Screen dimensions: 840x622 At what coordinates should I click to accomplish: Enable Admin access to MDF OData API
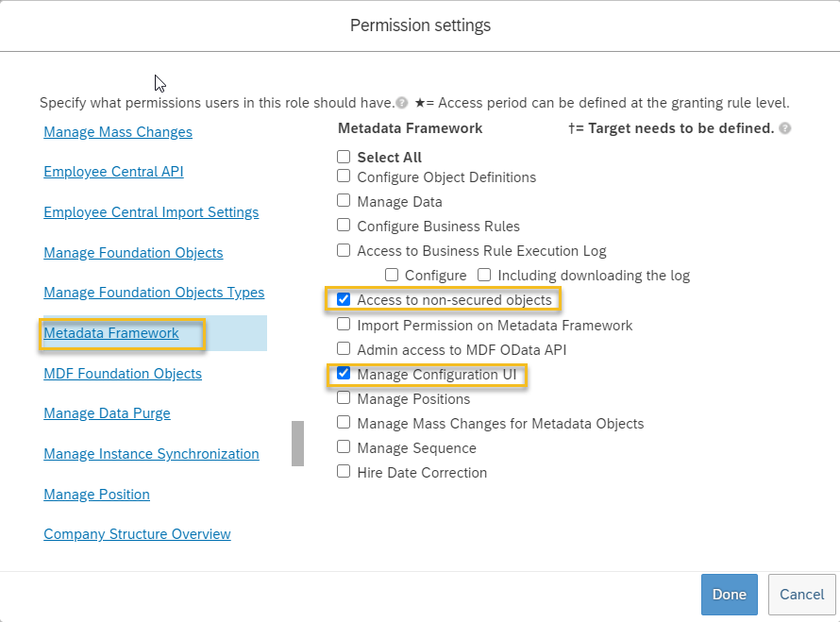[x=344, y=349]
